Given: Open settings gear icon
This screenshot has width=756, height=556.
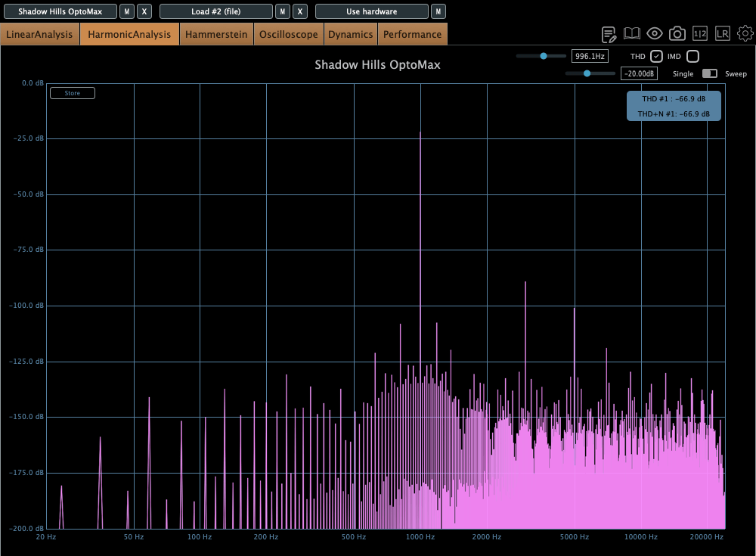Looking at the screenshot, I should [x=745, y=34].
